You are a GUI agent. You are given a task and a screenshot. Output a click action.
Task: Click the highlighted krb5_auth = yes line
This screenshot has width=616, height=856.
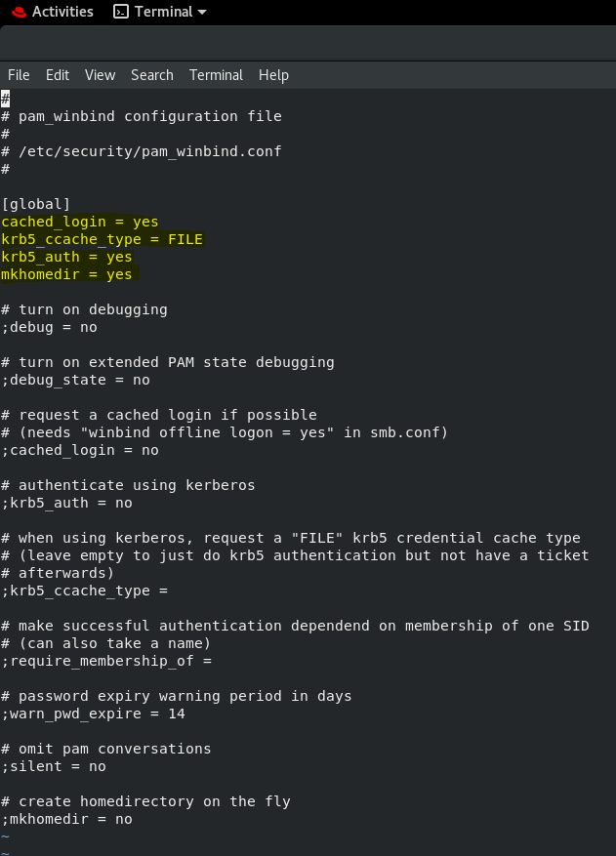pos(66,257)
